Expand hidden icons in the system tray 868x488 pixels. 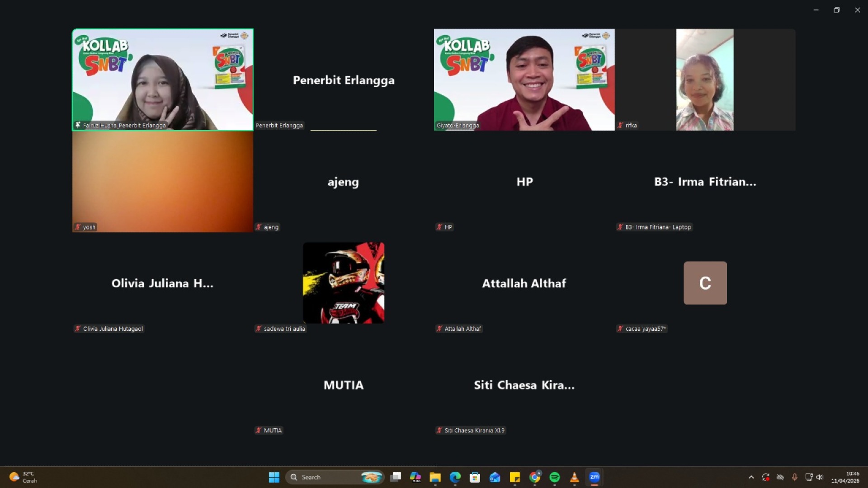(751, 477)
